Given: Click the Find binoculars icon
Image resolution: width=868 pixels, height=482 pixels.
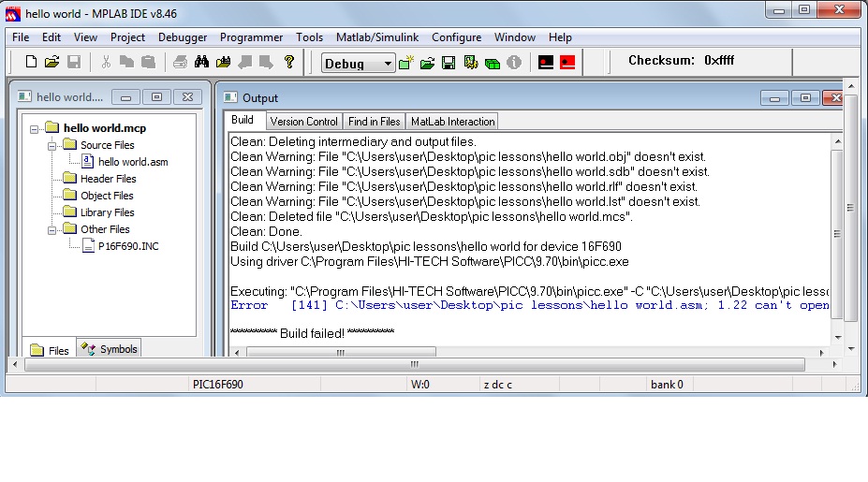Looking at the screenshot, I should (201, 62).
